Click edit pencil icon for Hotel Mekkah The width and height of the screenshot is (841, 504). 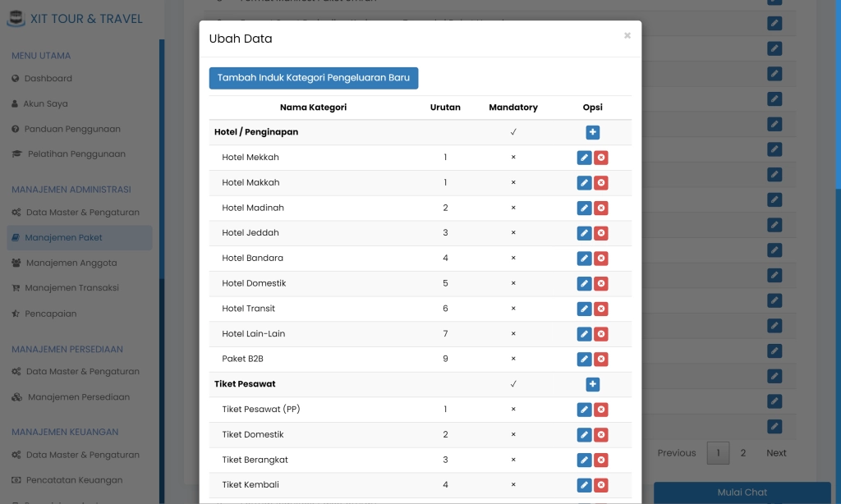coord(584,158)
